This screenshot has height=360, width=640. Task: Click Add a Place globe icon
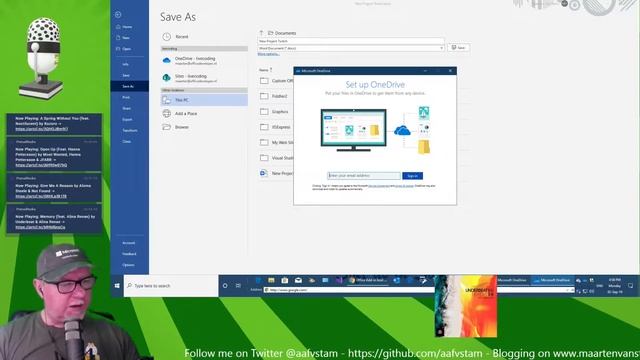[167, 113]
